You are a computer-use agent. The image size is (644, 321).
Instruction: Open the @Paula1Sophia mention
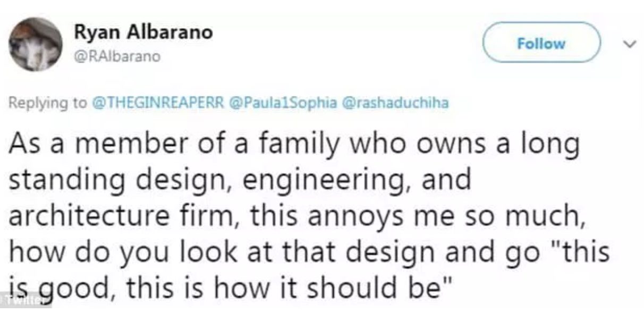(282, 103)
